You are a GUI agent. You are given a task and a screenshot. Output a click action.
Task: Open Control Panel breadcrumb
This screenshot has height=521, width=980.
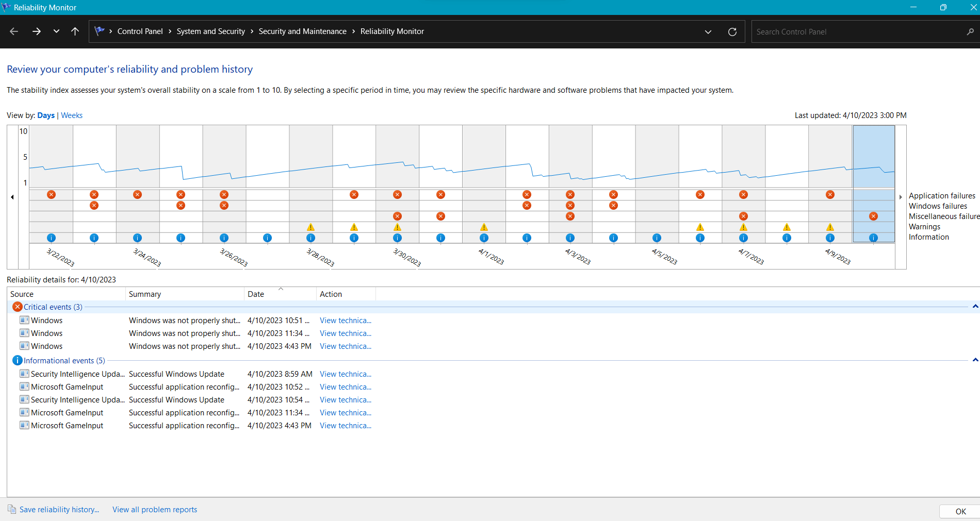click(x=140, y=31)
